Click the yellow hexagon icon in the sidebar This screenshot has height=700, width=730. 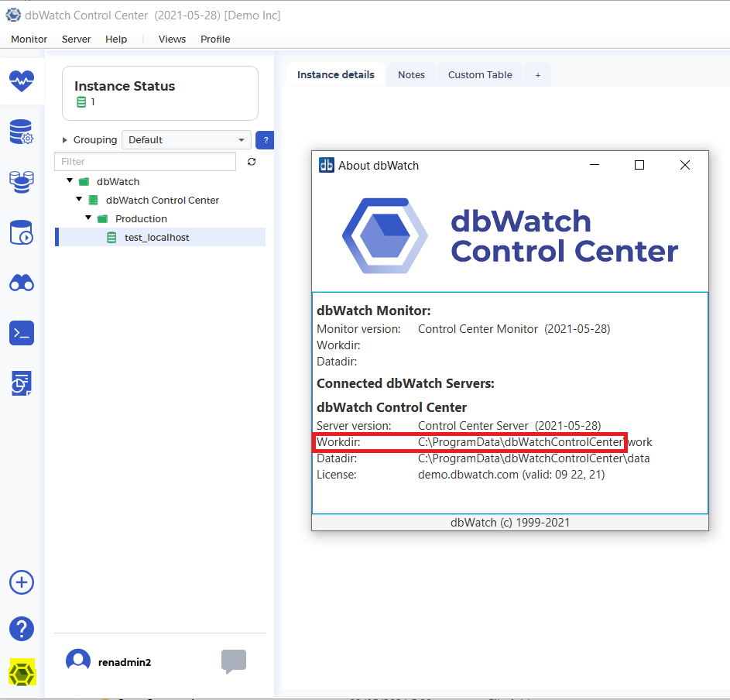click(x=22, y=673)
